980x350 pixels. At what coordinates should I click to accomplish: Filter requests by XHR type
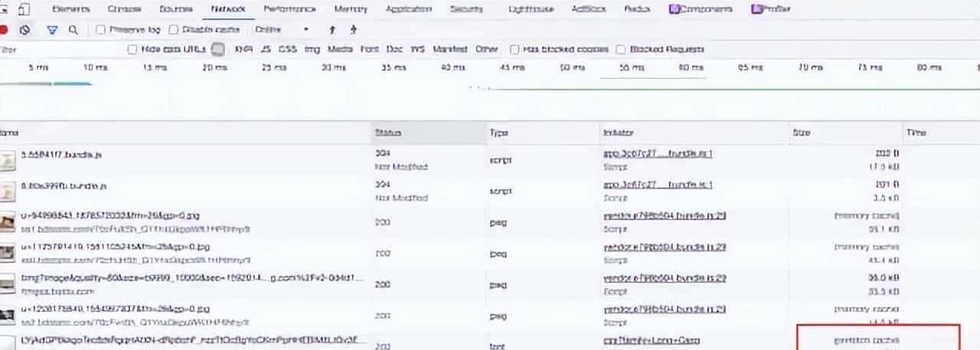[x=243, y=50]
